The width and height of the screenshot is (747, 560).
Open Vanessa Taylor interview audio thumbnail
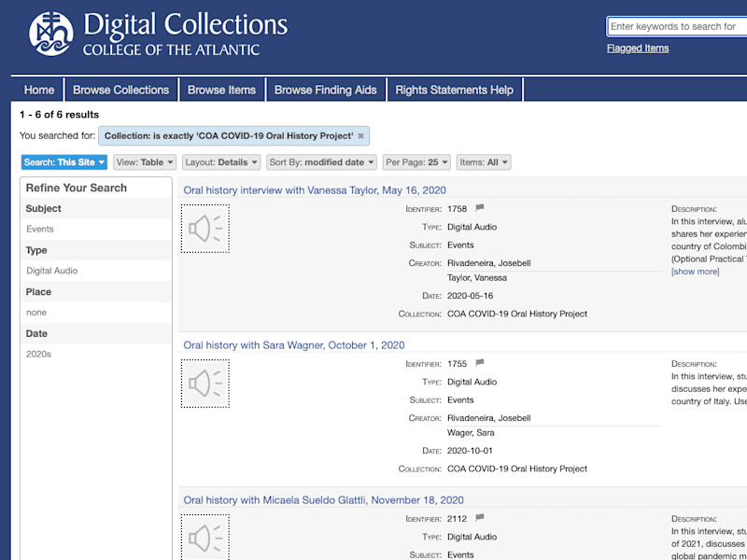tap(204, 229)
